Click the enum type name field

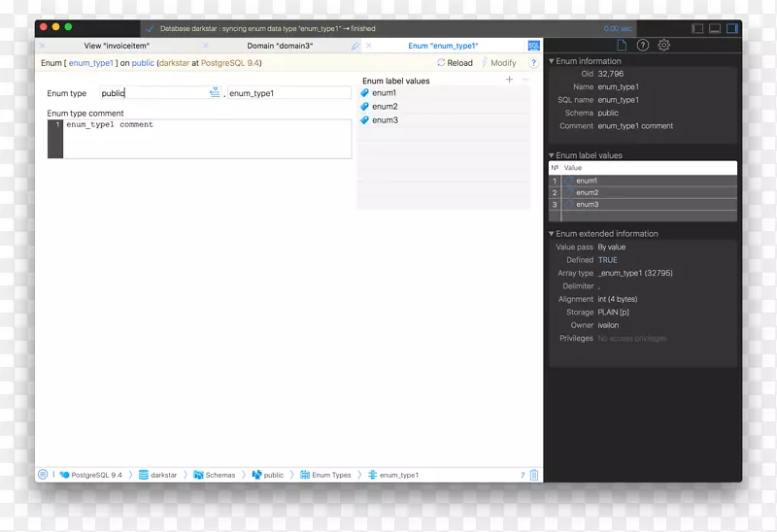coord(288,93)
